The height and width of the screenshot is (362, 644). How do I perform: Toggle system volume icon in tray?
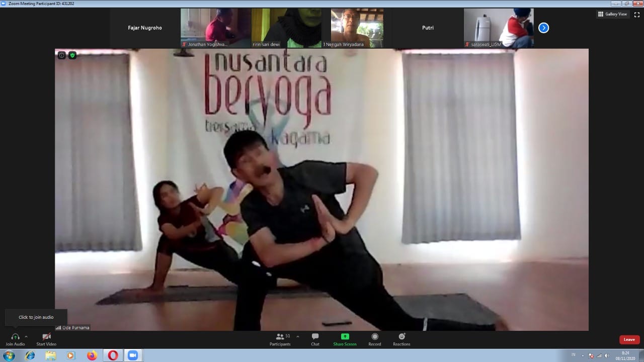(606, 355)
